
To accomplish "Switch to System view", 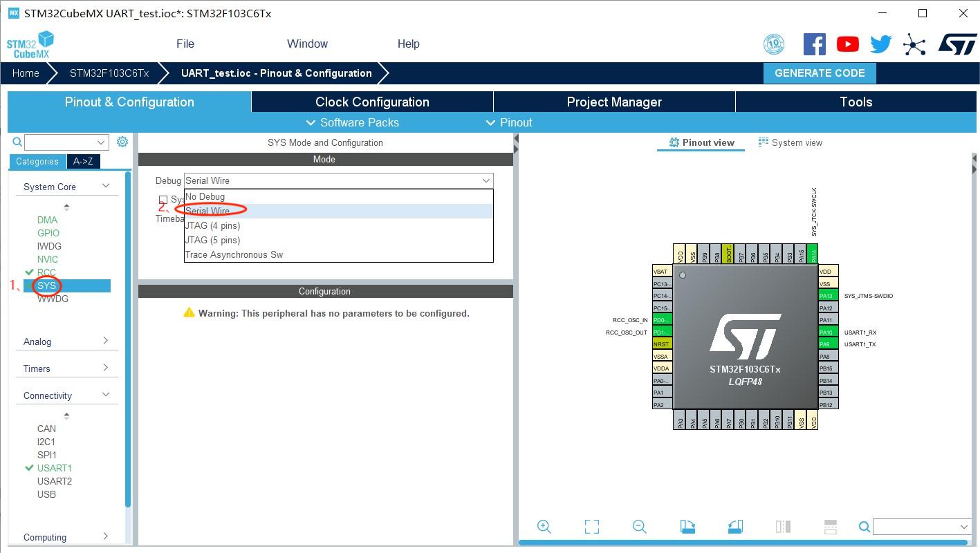I will coord(790,142).
